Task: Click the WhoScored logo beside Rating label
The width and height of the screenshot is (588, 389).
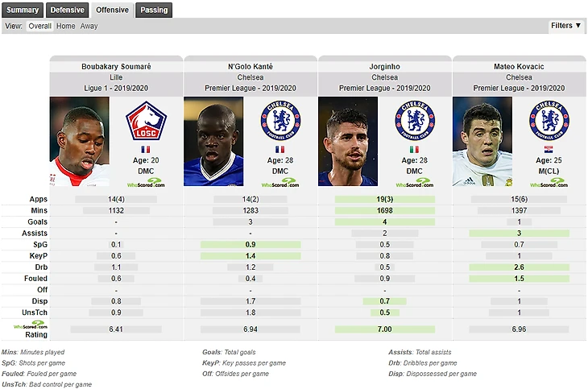Action: point(31,325)
